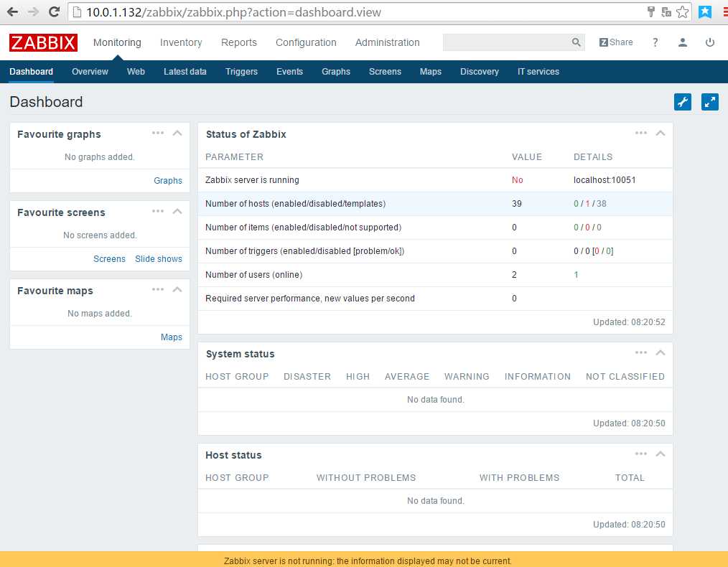
Task: Open the Discovery submenu tab
Action: point(479,72)
